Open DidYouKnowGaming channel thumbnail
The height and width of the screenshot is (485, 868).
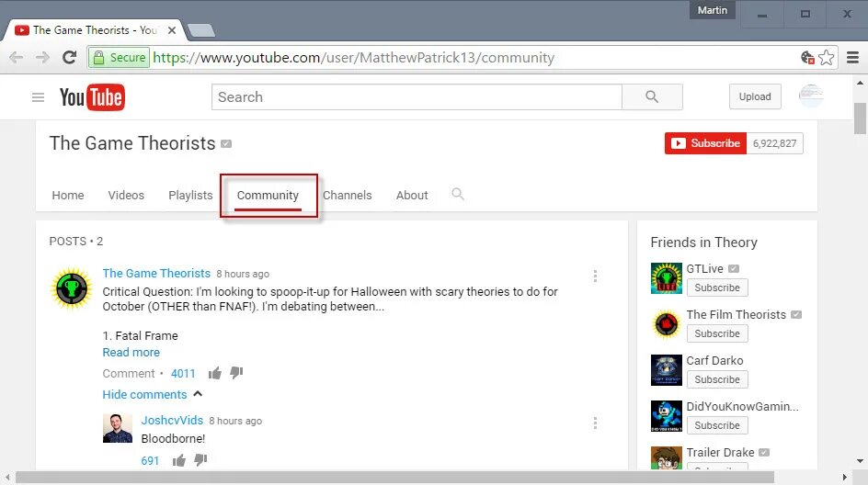(667, 416)
